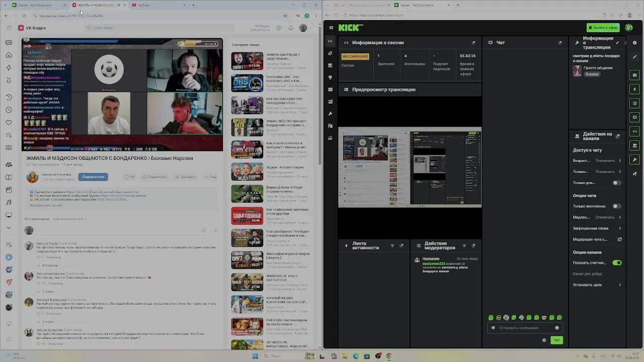
Task: Click the Kick logo
Action: click(349, 28)
